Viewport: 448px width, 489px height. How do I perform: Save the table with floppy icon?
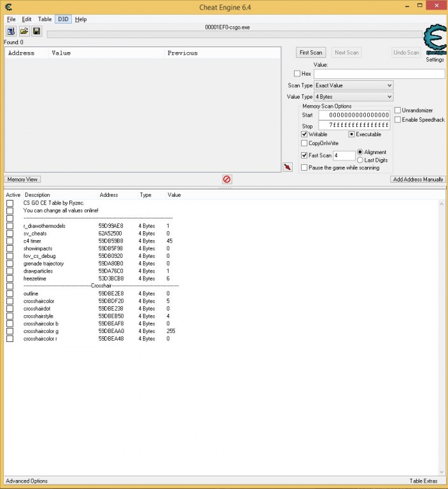coord(37,31)
